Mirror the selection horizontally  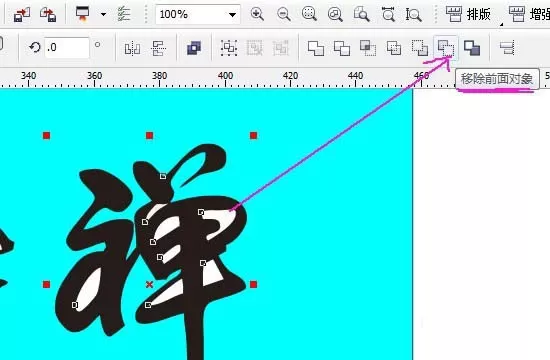click(132, 48)
